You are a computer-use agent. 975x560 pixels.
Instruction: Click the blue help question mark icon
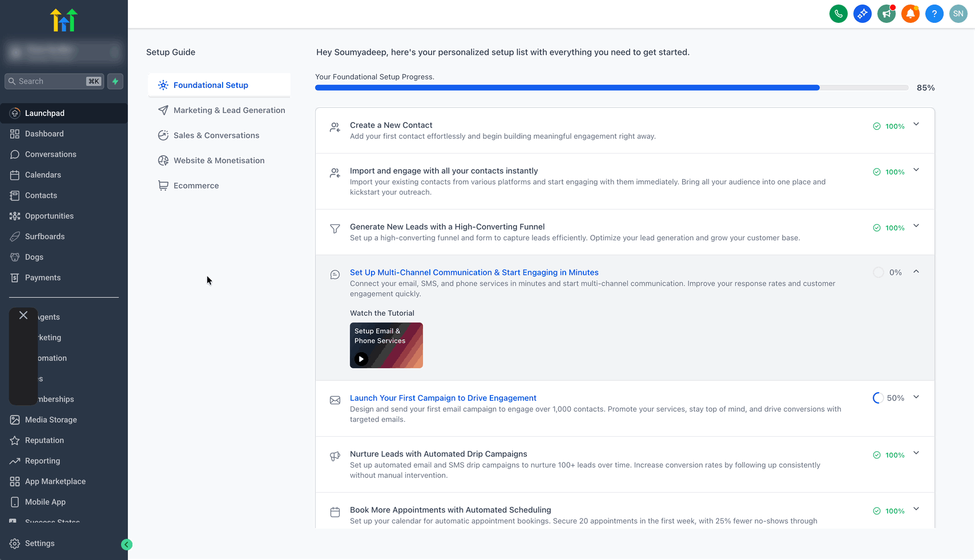(x=934, y=14)
